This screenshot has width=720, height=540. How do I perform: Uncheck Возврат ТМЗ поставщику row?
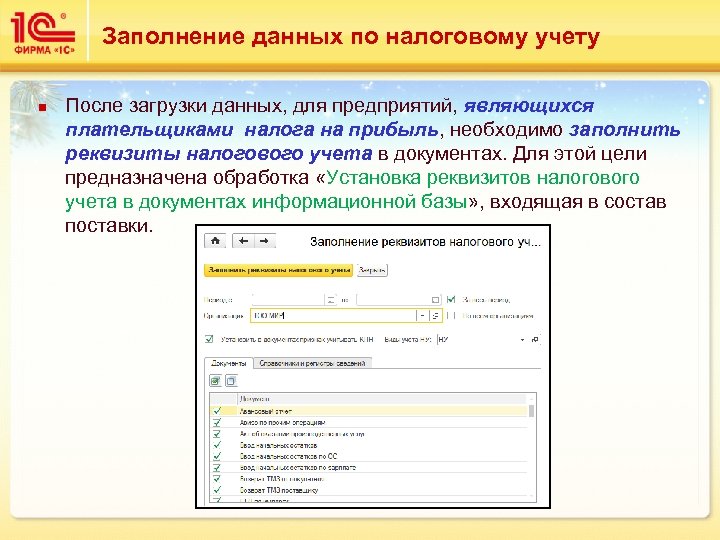[x=217, y=490]
